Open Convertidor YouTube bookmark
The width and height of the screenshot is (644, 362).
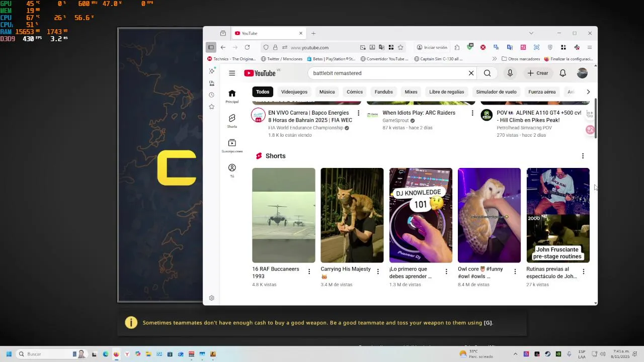click(x=384, y=59)
